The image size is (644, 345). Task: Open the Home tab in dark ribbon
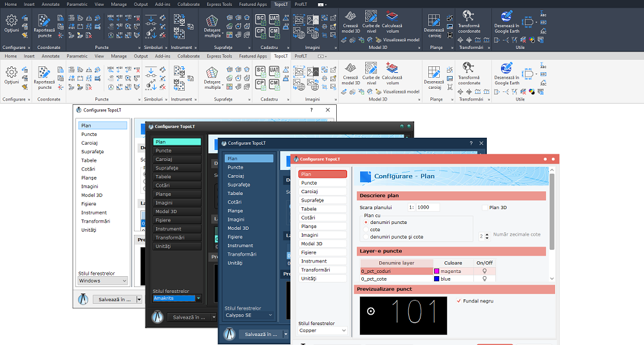[11, 4]
